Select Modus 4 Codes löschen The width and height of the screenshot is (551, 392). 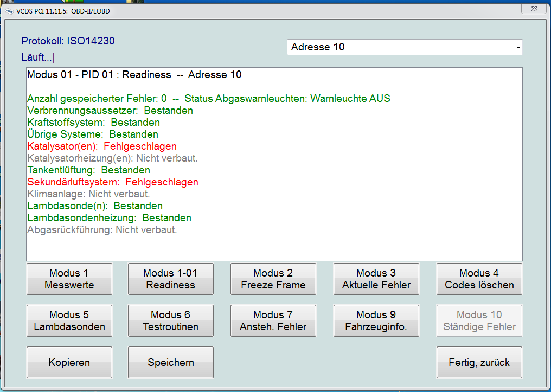[479, 279]
